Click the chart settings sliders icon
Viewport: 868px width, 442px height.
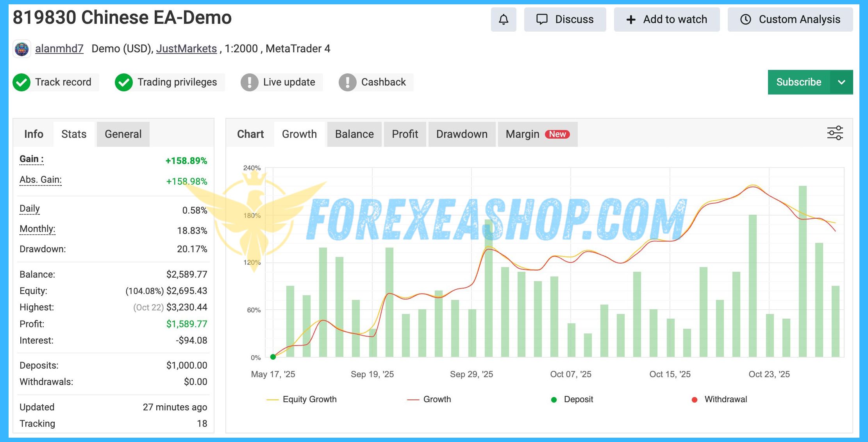tap(835, 133)
